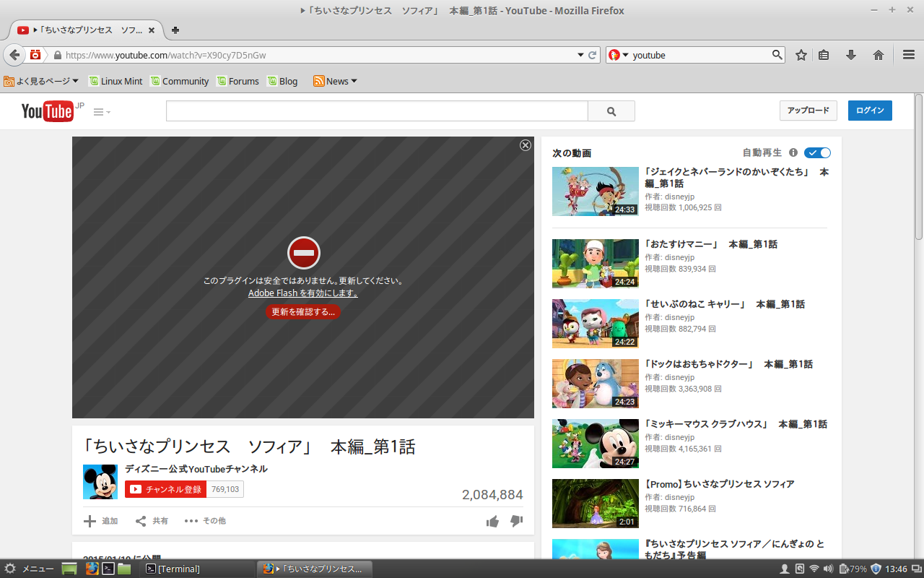Open the YouTube guide menu icon

[x=102, y=112]
